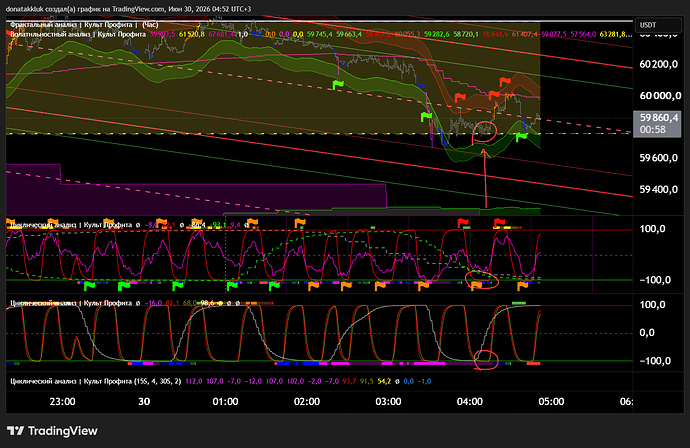
Task: Click the green 59 745,4 legend value
Action: tap(319, 34)
